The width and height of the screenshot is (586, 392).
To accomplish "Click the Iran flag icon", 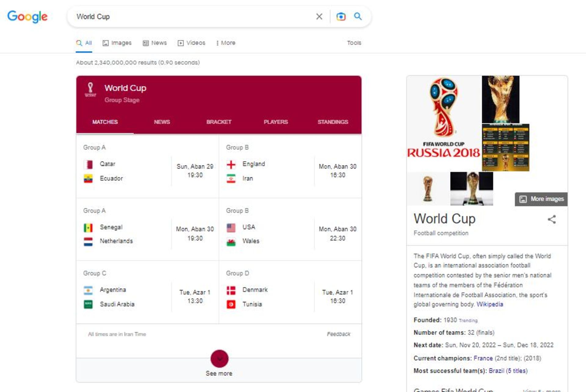I will pos(231,179).
